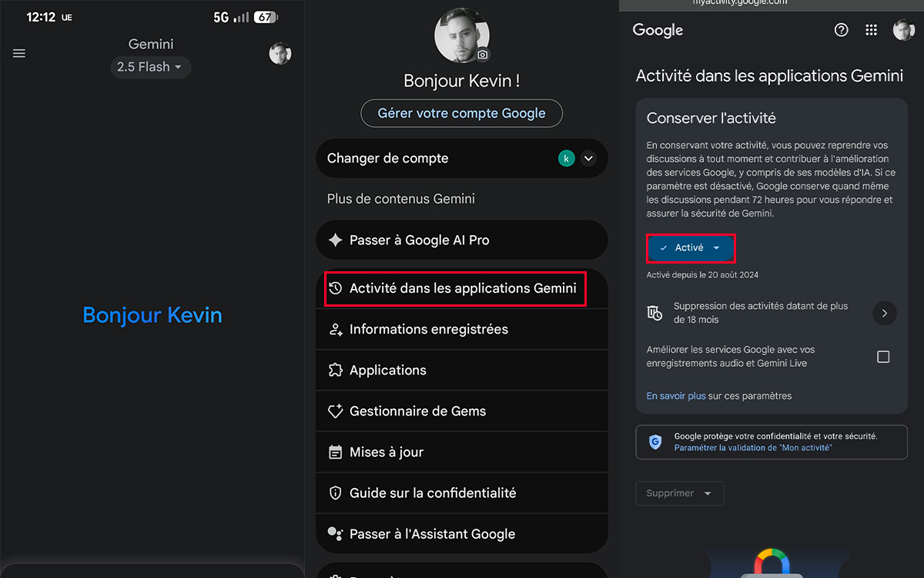Click the Gems icon next to Gestionnaire de Gems
924x578 pixels.
click(x=335, y=411)
